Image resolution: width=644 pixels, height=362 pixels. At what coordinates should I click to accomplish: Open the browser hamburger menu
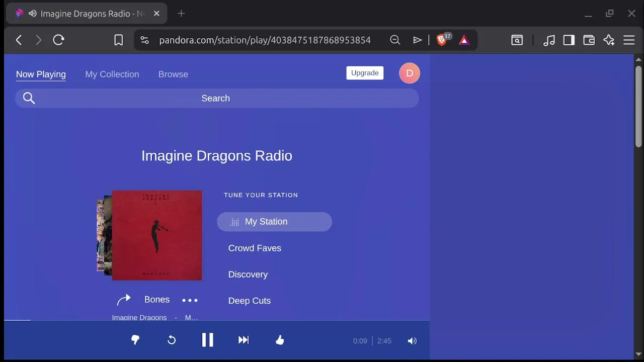coord(629,40)
